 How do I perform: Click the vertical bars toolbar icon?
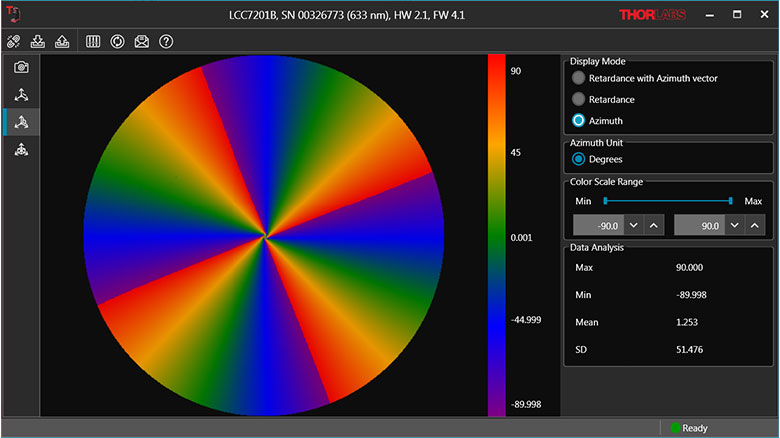[93, 41]
